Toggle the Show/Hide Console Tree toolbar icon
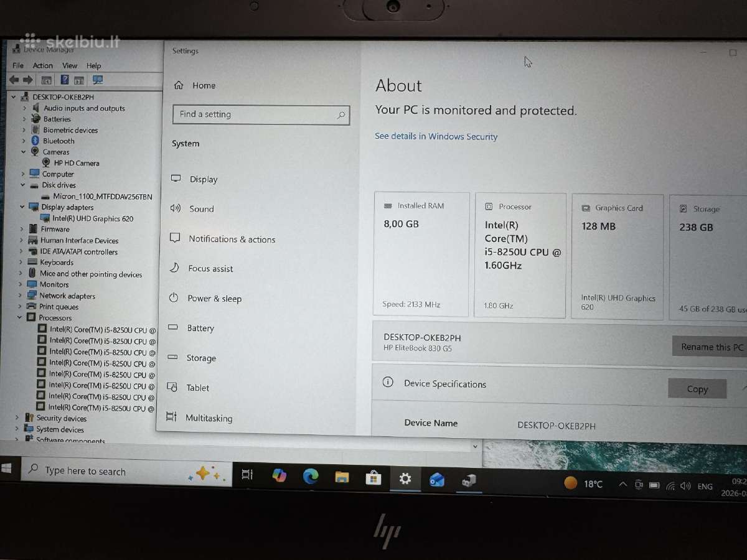Screen dimensions: 747x560 tap(46, 80)
